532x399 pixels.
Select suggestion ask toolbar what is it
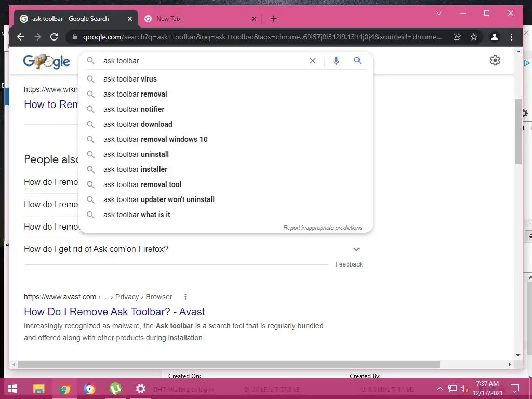[225, 215]
